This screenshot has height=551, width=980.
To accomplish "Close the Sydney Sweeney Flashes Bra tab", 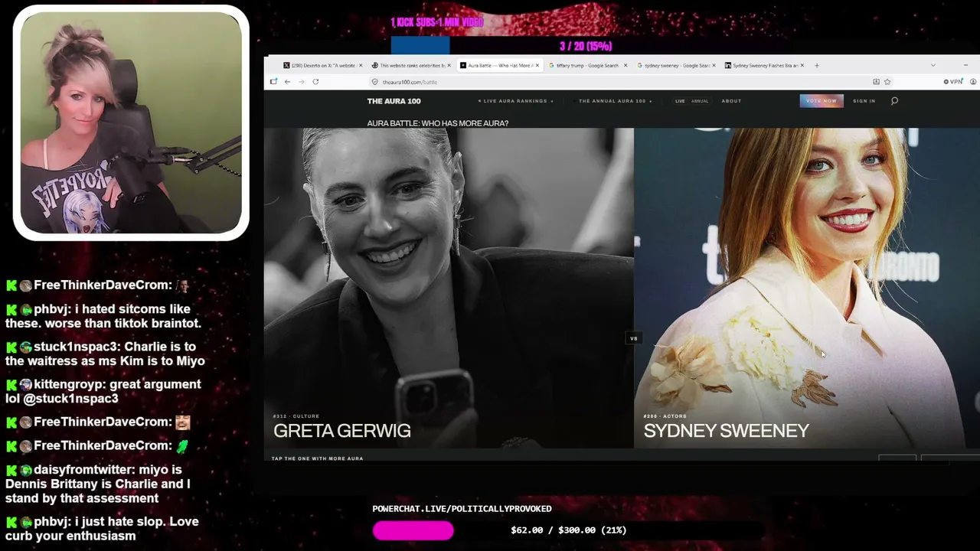I will point(802,65).
